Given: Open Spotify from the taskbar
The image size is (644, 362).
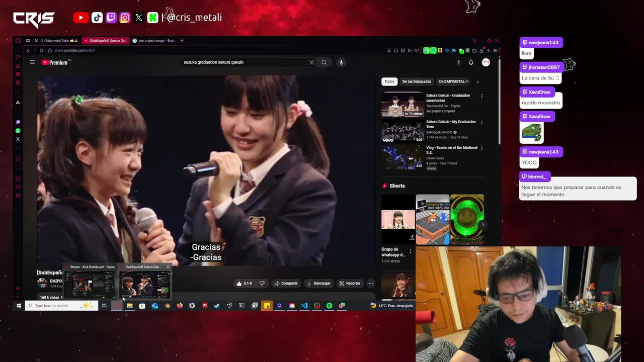Looking at the screenshot, I should (329, 306).
